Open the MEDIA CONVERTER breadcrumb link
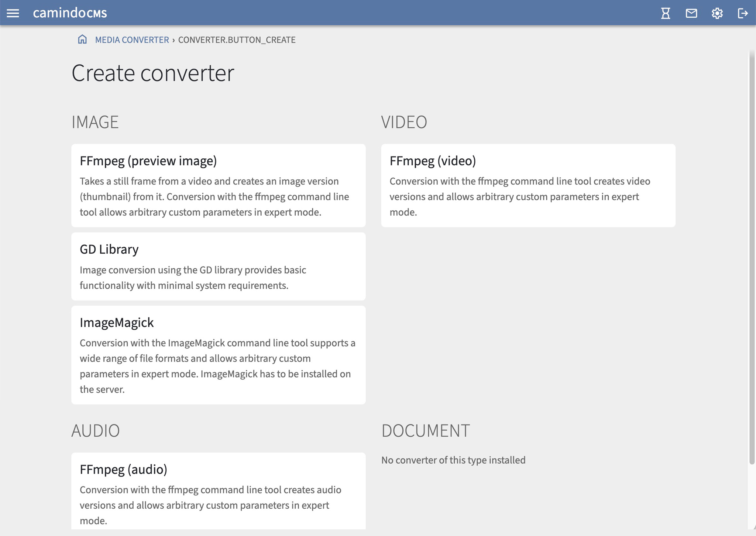The height and width of the screenshot is (536, 756). click(x=132, y=39)
